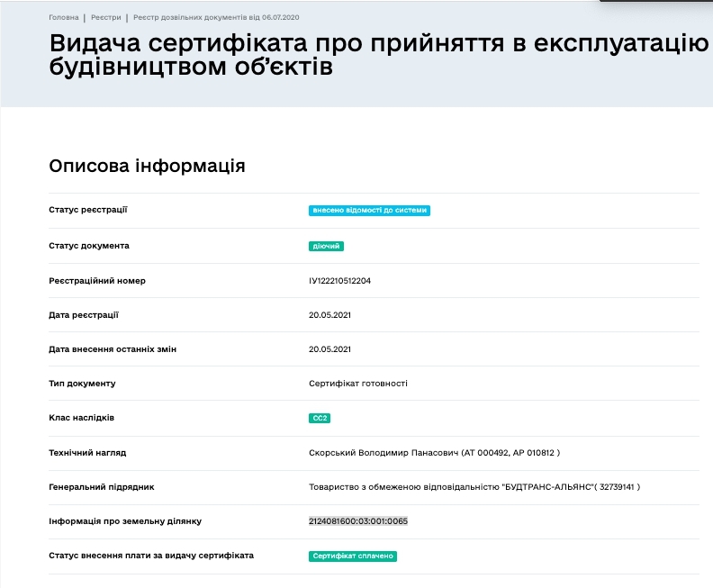Screen dimensions: 713x588
Task: Select the Скорський Володимир Панасович entry
Action: 434,453
